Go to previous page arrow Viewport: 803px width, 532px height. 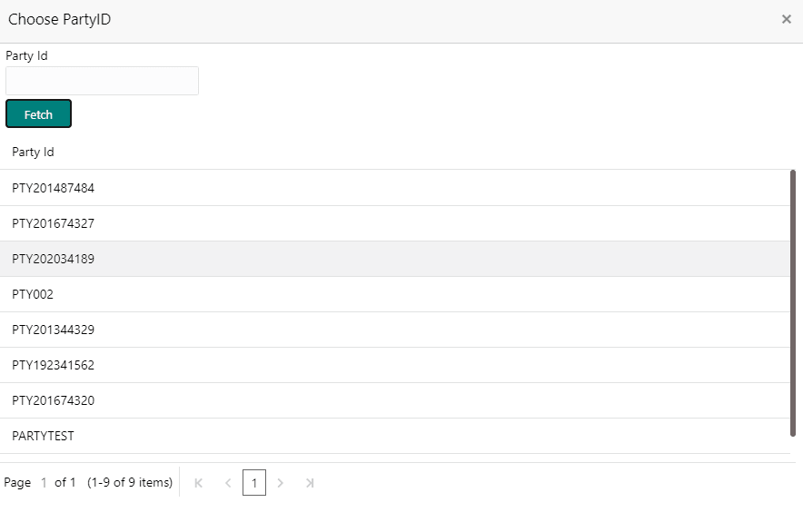click(227, 483)
